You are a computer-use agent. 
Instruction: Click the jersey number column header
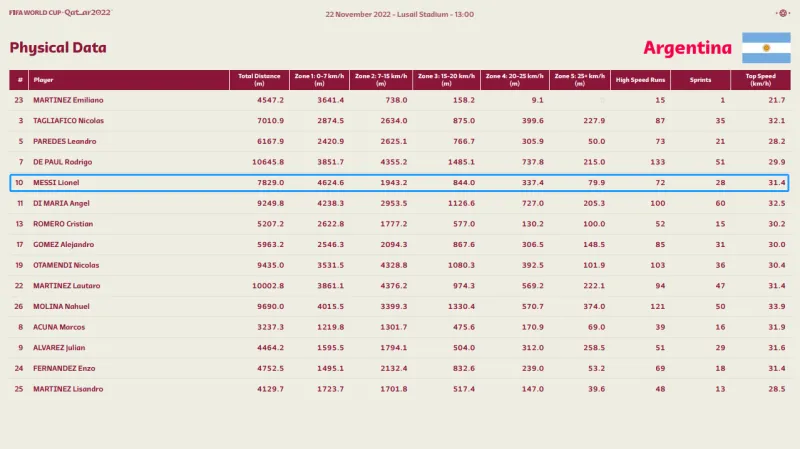point(19,80)
